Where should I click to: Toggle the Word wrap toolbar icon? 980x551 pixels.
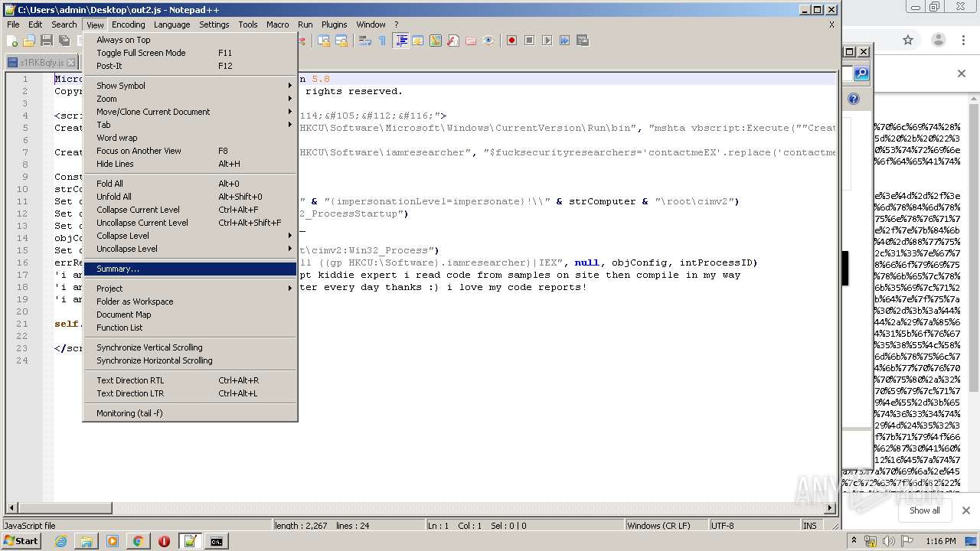pyautogui.click(x=365, y=41)
